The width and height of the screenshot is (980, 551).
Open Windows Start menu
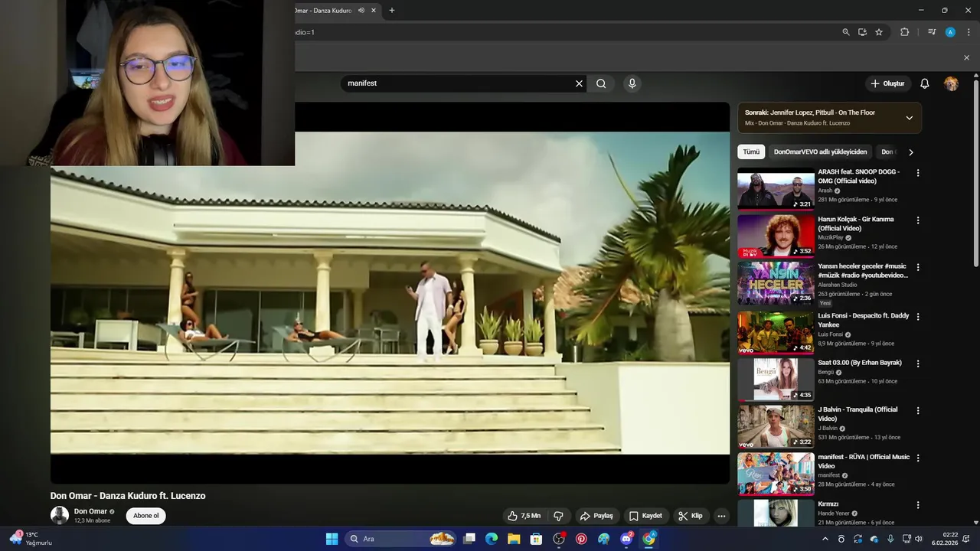pyautogui.click(x=332, y=539)
